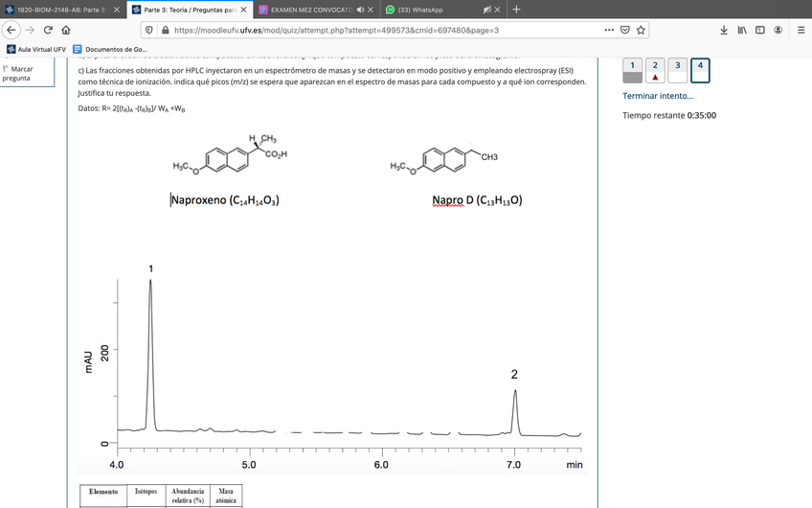Click the browser back arrow

(11, 30)
